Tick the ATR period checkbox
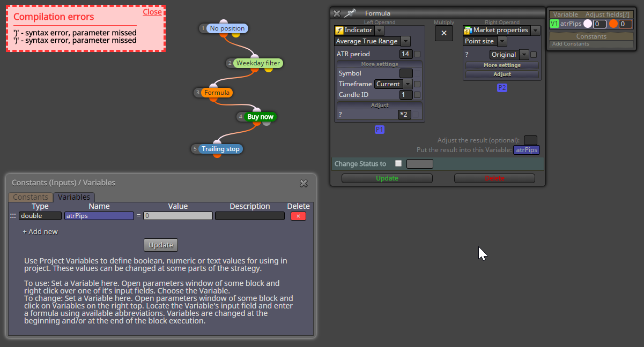Viewport: 644px width, 347px height. click(417, 54)
